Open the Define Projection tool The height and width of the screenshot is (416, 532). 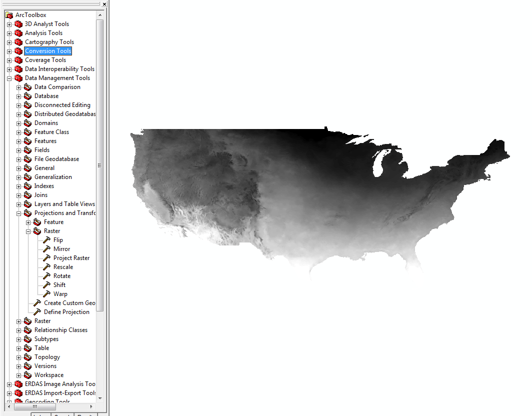pos(66,312)
